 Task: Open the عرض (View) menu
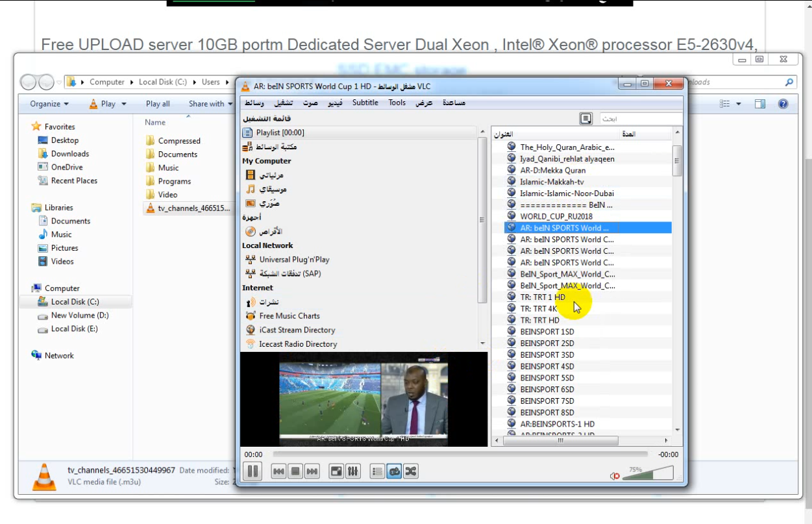[x=424, y=103]
